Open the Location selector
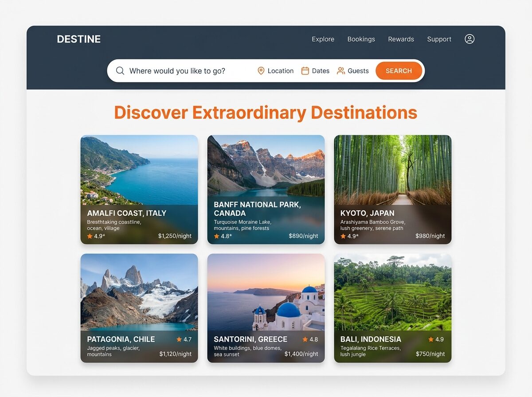This screenshot has height=397, width=532. tap(276, 71)
